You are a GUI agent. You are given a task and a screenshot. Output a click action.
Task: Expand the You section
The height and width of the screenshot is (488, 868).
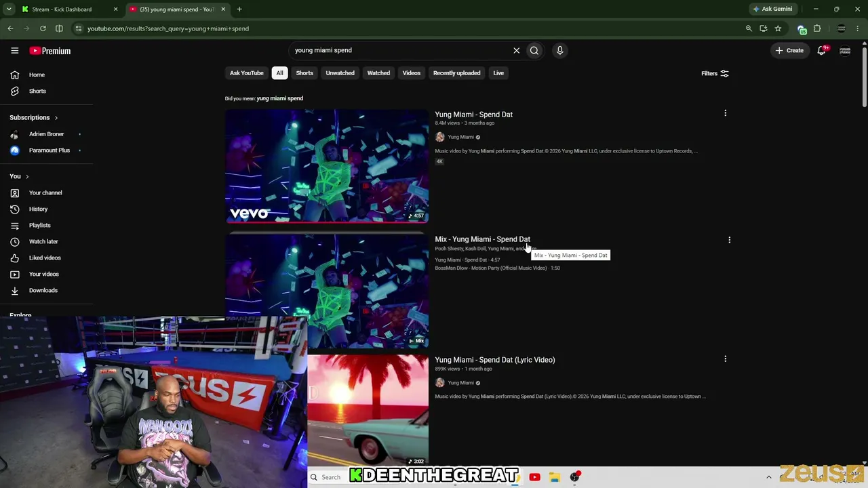(x=19, y=176)
